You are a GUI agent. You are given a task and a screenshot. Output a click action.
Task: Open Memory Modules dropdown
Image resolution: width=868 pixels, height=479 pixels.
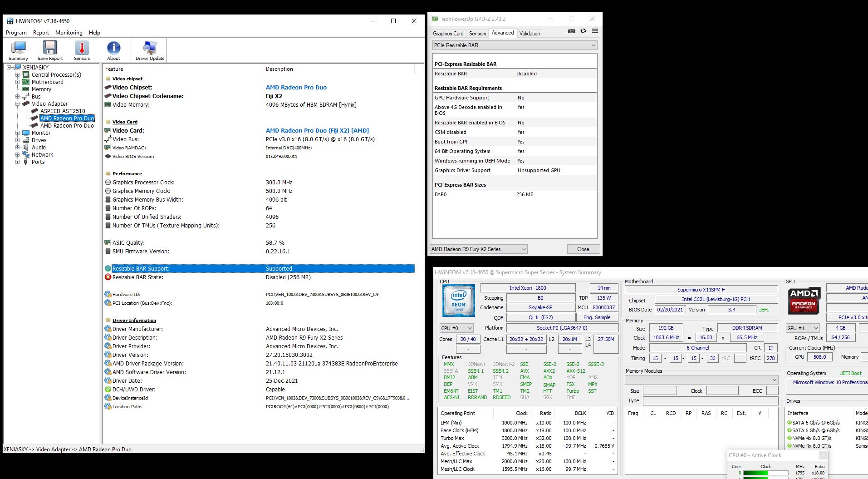(x=701, y=380)
